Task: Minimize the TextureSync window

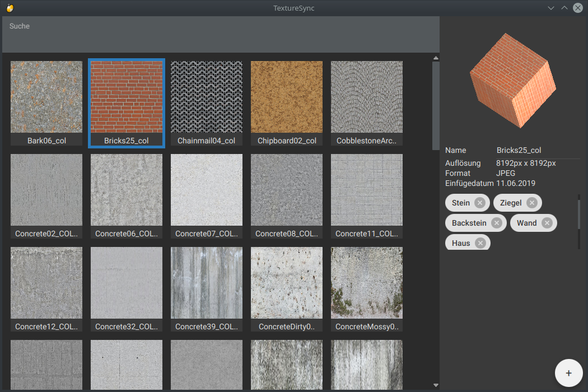Action: 551,8
